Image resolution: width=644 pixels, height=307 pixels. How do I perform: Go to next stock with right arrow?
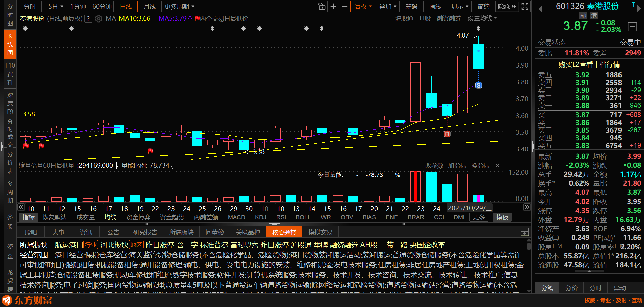(x=639, y=9)
